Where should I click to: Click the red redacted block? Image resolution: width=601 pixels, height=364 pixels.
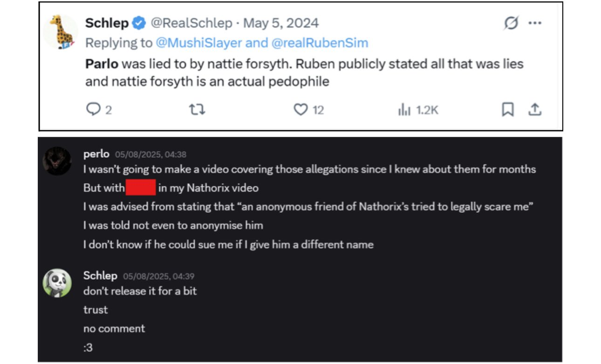point(140,188)
